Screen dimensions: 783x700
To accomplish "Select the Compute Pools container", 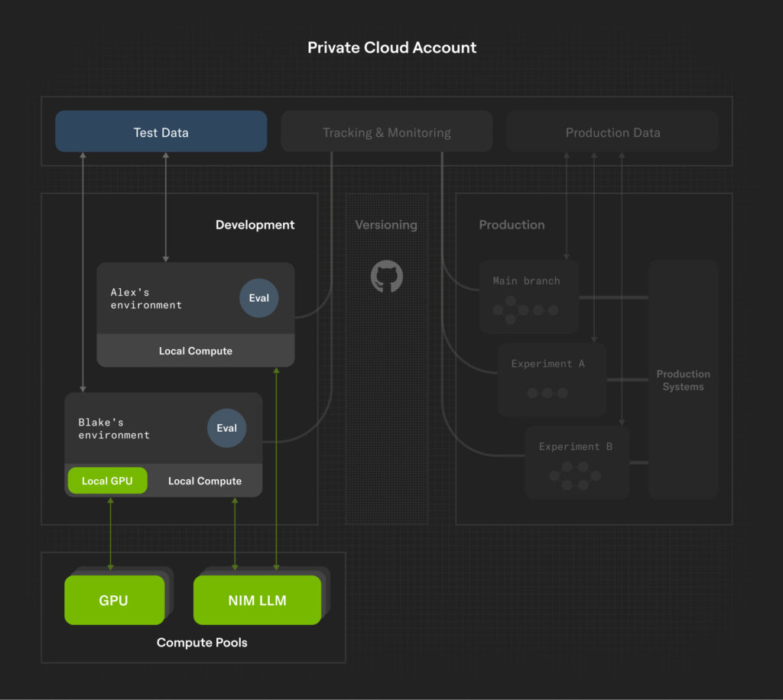I will coord(201,643).
